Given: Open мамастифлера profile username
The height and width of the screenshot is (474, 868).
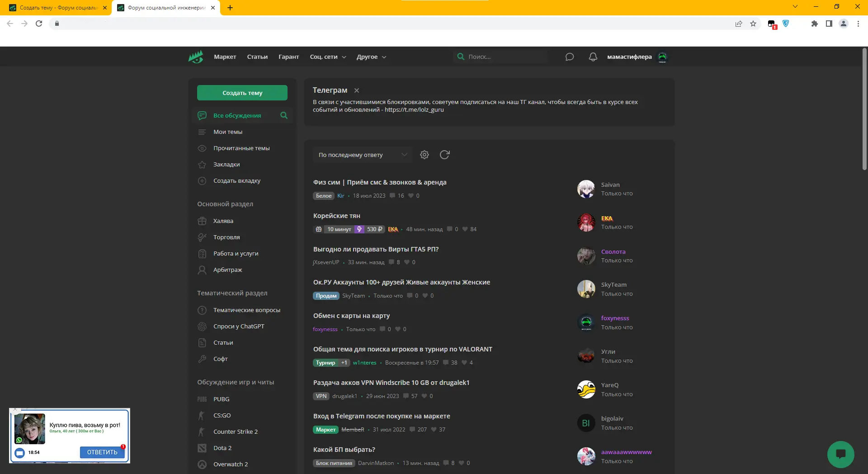Looking at the screenshot, I should [x=629, y=57].
